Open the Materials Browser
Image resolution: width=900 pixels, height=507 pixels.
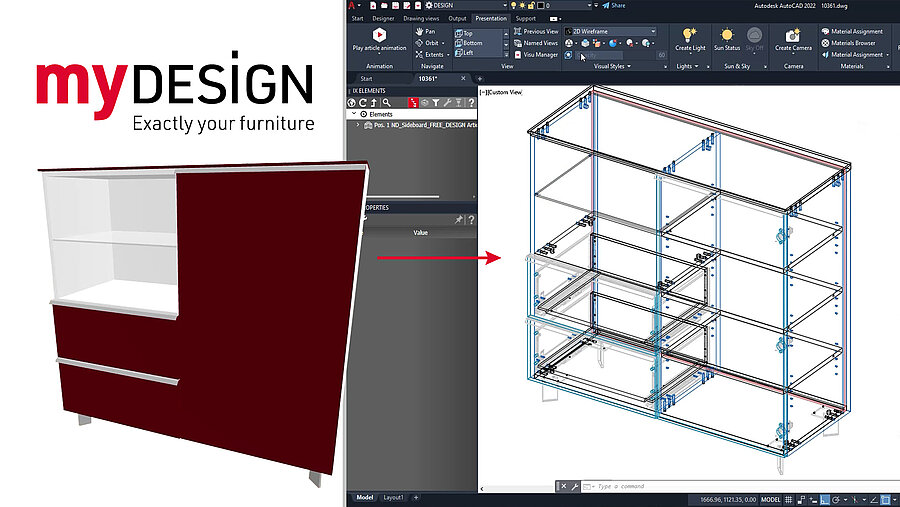tap(848, 43)
